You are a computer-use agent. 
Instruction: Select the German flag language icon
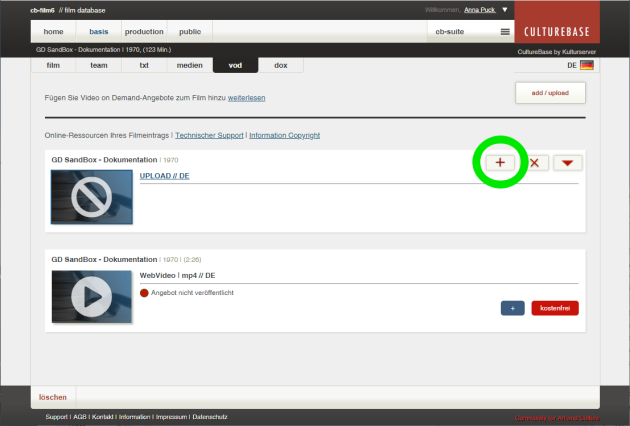[x=586, y=65]
